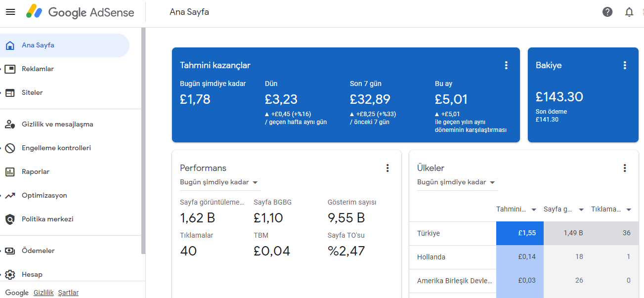644x298 pixels.
Task: Click Hollanda earnings cell £0,14
Action: click(x=520, y=257)
